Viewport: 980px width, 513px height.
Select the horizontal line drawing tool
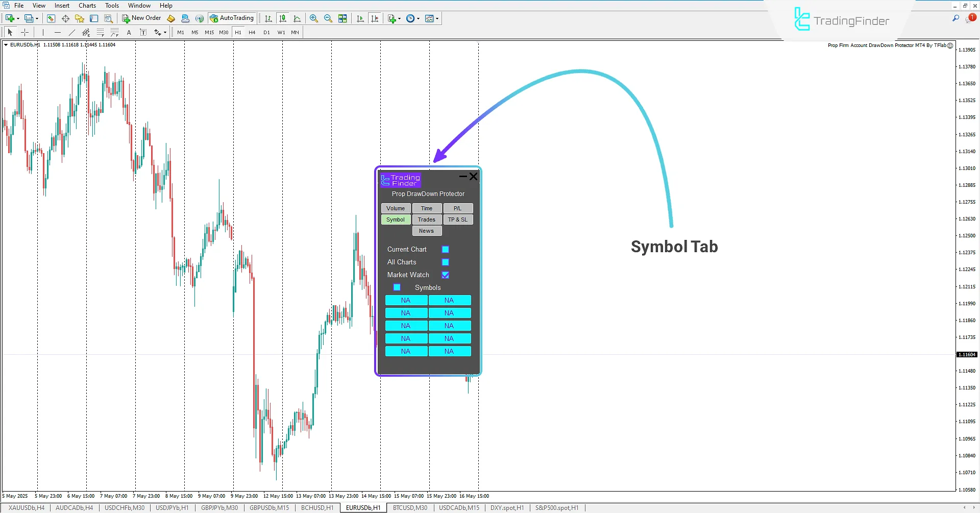coord(58,32)
